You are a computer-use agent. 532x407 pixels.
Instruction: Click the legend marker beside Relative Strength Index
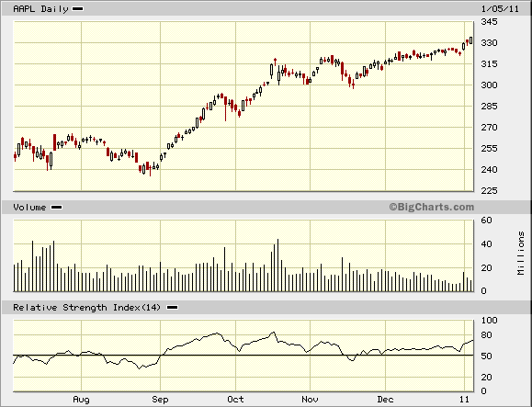tap(173, 308)
